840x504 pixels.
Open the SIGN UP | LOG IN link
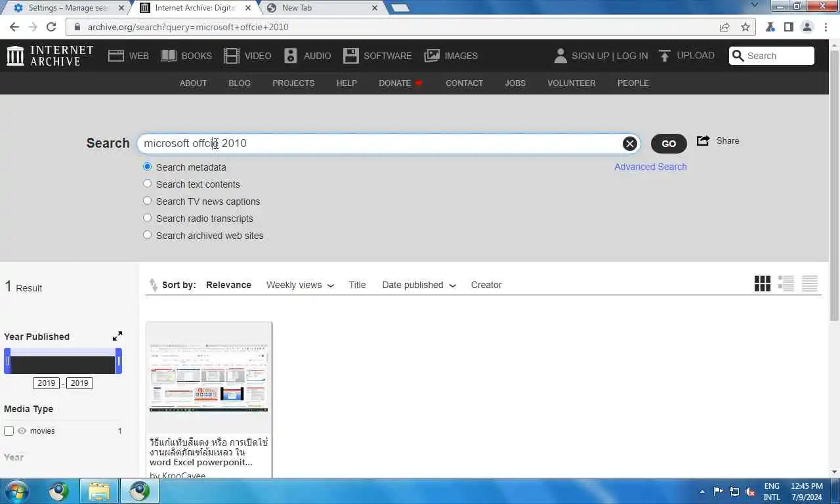[x=610, y=56]
